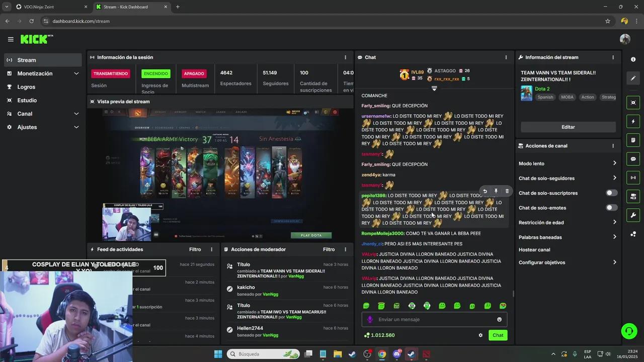Screen dimensions: 644x362
Task: Switch to the VDO.Ninja browser tab
Action: click(x=50, y=7)
